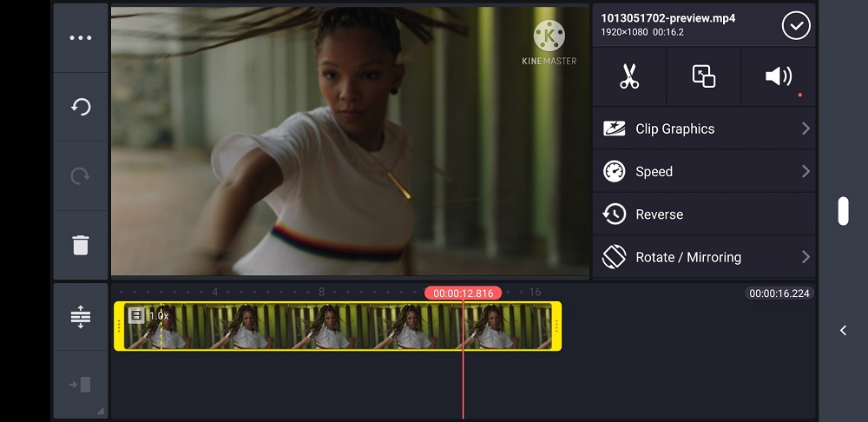The width and height of the screenshot is (868, 422).
Task: Delete the selected clip with trash icon
Action: tap(80, 245)
